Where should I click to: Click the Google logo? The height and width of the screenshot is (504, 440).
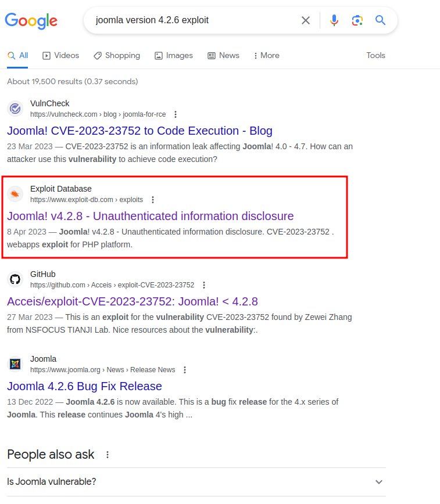31,21
